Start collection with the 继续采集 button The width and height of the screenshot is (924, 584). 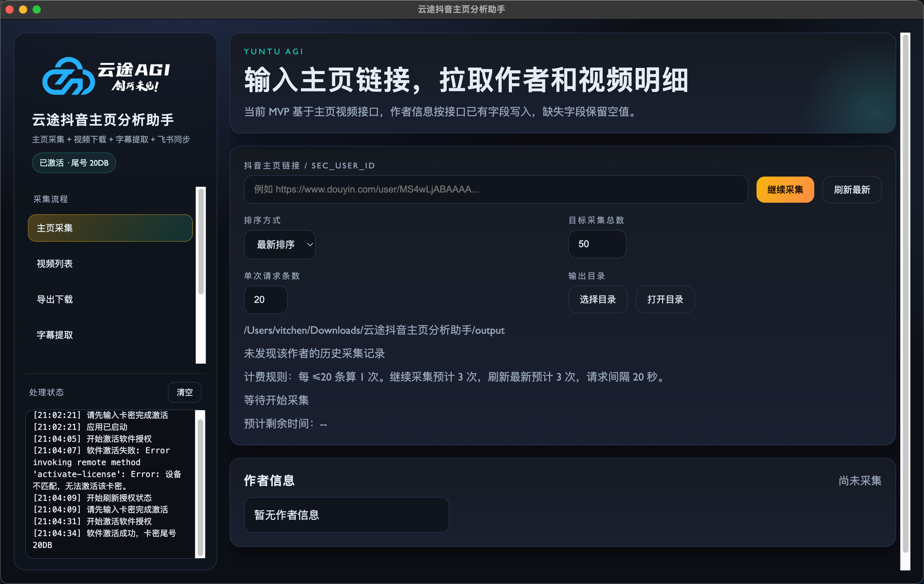[785, 189]
